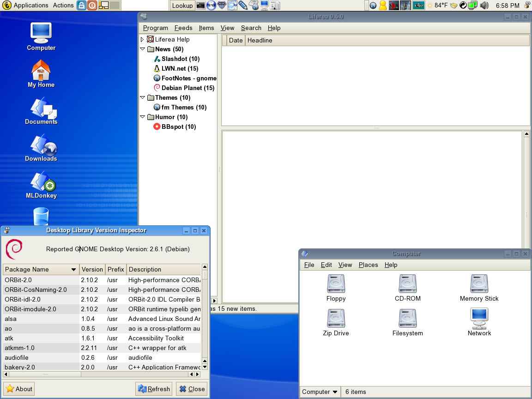Click the blue lock screen icon
The width and height of the screenshot is (532, 399).
[x=81, y=5]
